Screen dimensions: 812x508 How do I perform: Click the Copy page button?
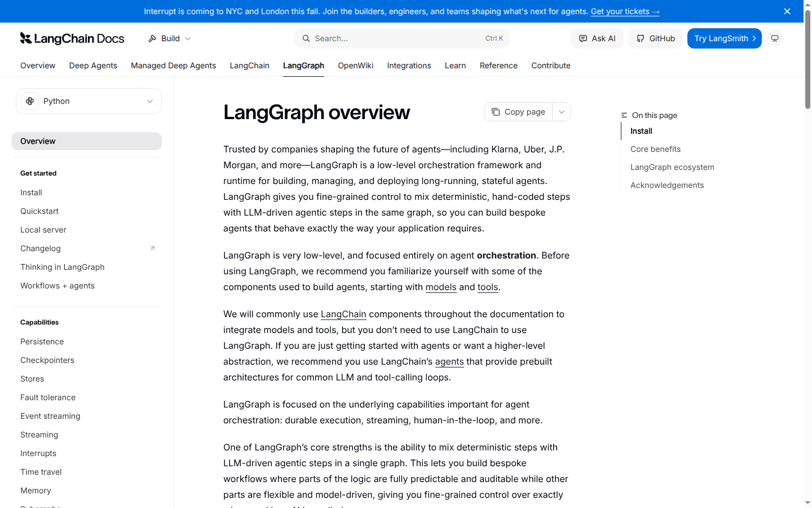click(518, 112)
